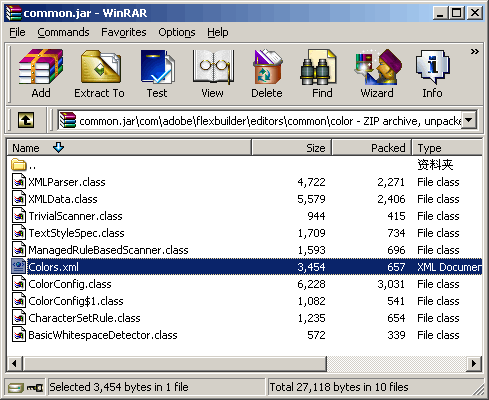The width and height of the screenshot is (489, 400).
Task: Click the XMLData.class file icon
Action: tap(19, 199)
